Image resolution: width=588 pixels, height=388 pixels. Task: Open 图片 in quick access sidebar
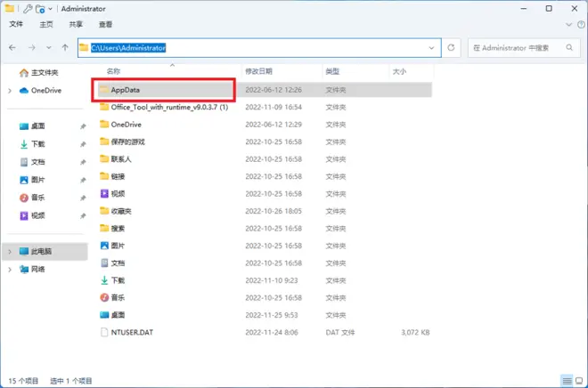point(33,180)
